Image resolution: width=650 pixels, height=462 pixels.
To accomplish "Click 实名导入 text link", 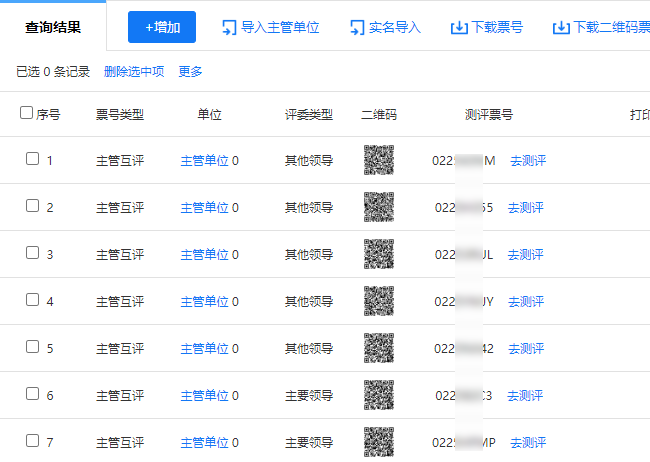I will pos(395,28).
